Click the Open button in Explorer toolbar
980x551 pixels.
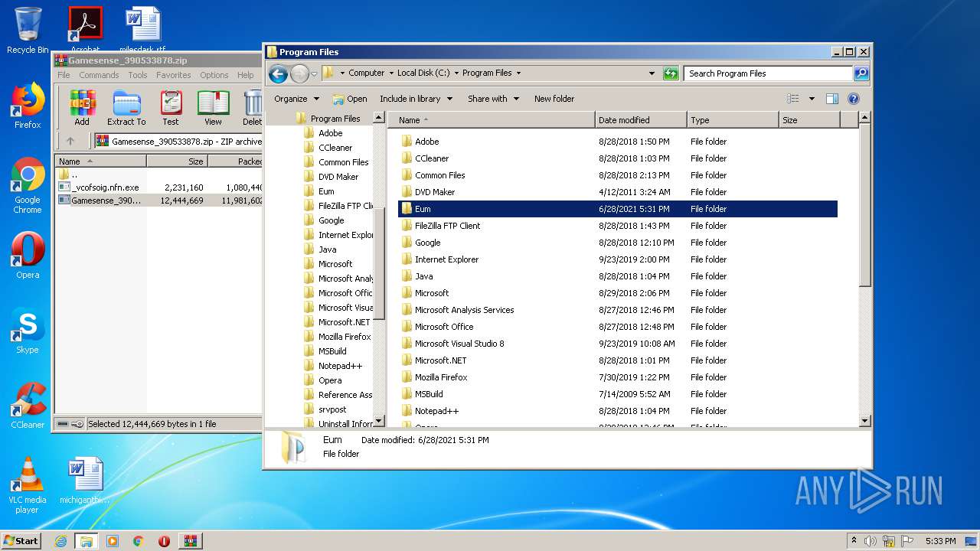(x=350, y=99)
